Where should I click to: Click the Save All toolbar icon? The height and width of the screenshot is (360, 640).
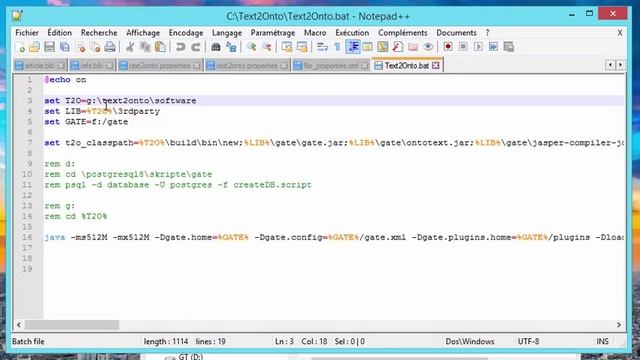[64, 47]
